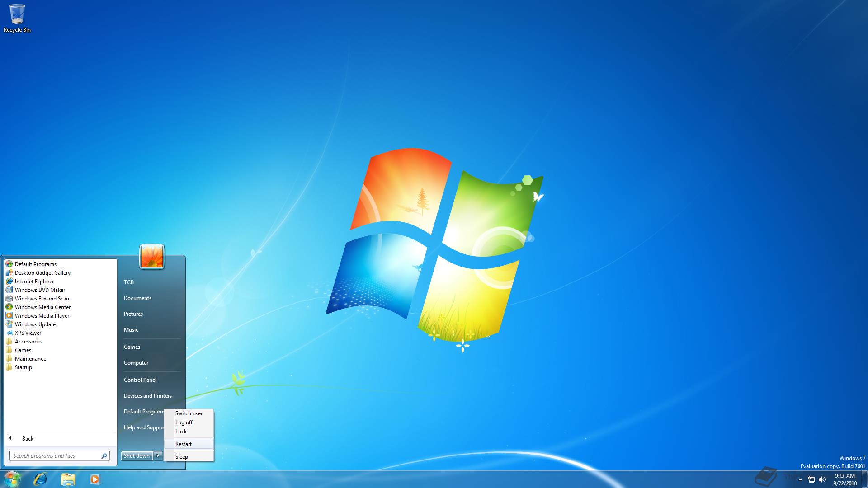868x488 pixels.
Task: Open the network icon in system tray
Action: pyautogui.click(x=811, y=479)
